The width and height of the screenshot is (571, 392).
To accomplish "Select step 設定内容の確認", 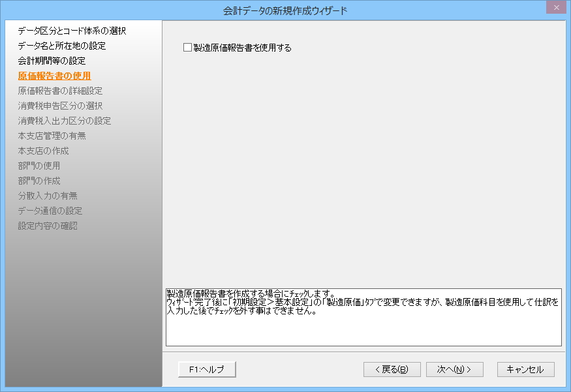I will click(48, 226).
